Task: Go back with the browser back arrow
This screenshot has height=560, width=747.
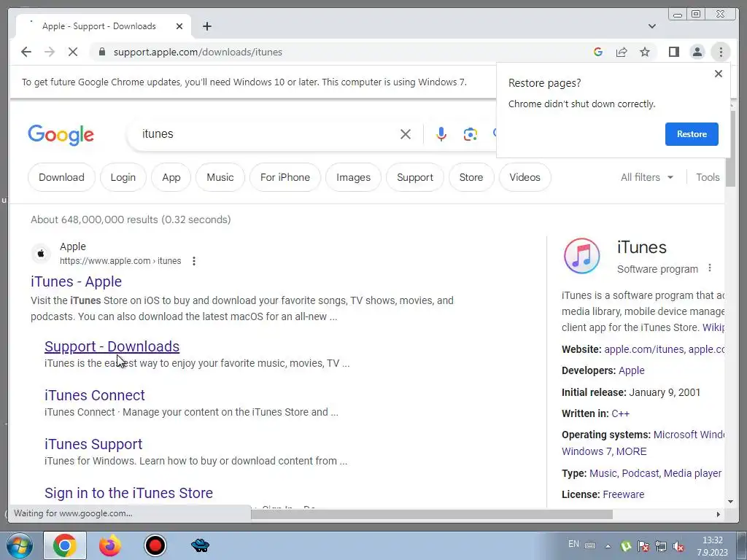Action: (x=26, y=52)
